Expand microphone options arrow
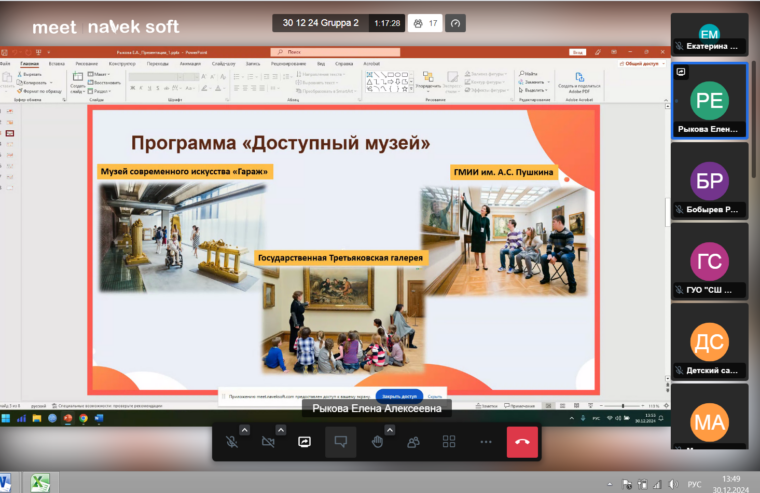The image size is (760, 493). pos(244,430)
